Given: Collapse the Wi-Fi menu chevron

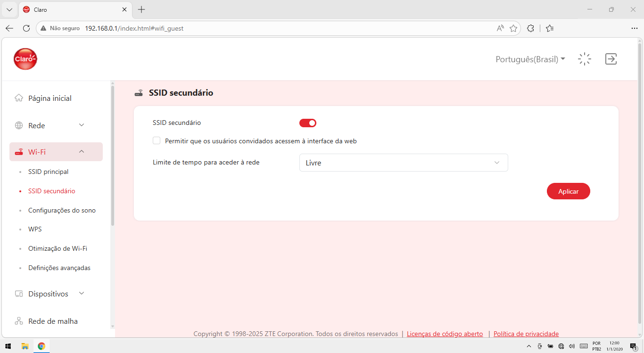Looking at the screenshot, I should 82,151.
